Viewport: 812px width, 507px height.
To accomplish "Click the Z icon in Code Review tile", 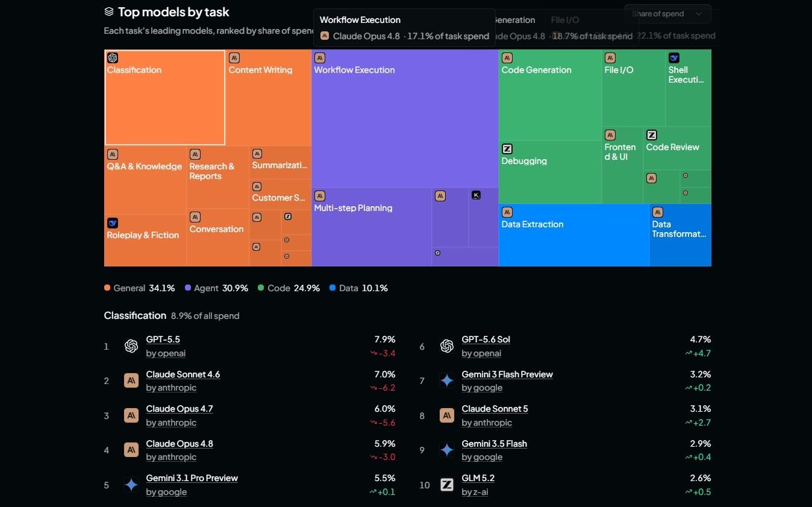I will 652,135.
